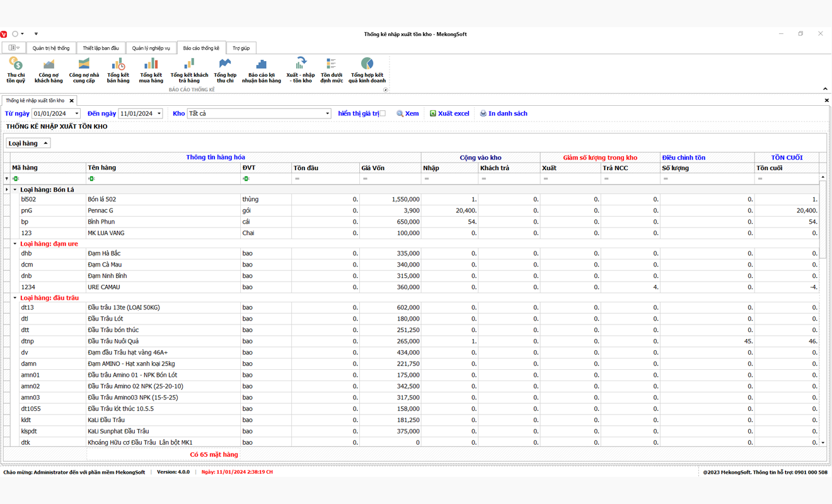Open Tồn dưới định mức report

[332, 69]
